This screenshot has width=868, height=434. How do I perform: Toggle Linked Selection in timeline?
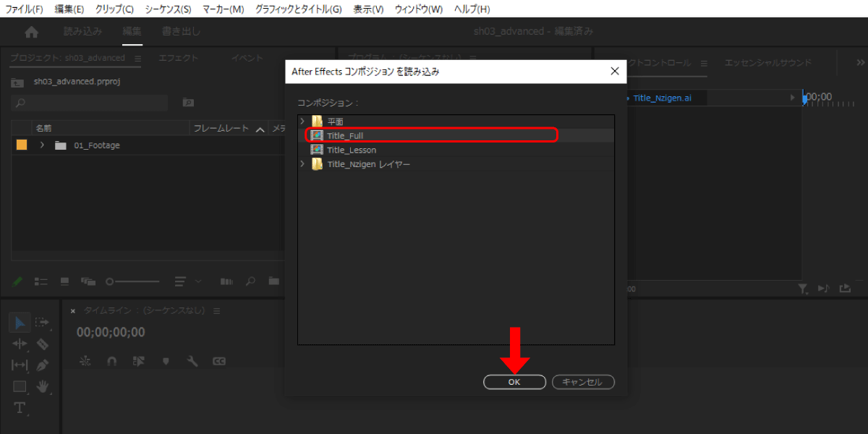(x=139, y=361)
